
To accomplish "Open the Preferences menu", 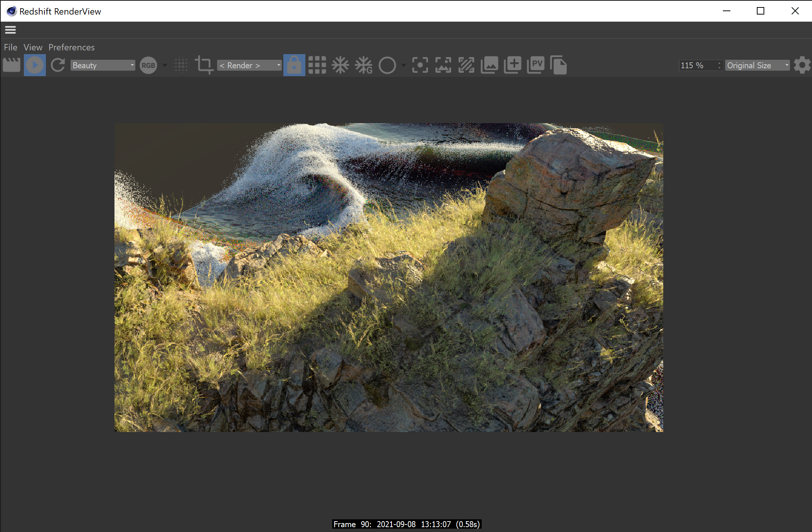I will (x=72, y=47).
